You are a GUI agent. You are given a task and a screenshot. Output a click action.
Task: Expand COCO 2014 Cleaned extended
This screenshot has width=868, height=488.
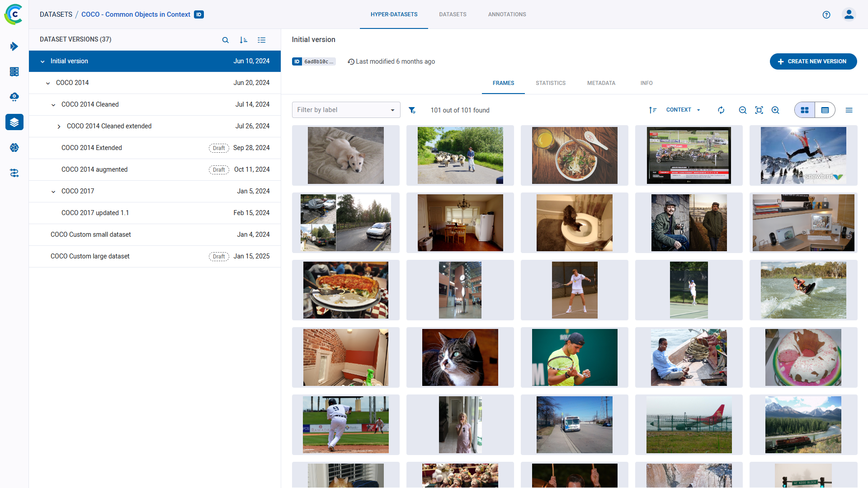pos(59,126)
